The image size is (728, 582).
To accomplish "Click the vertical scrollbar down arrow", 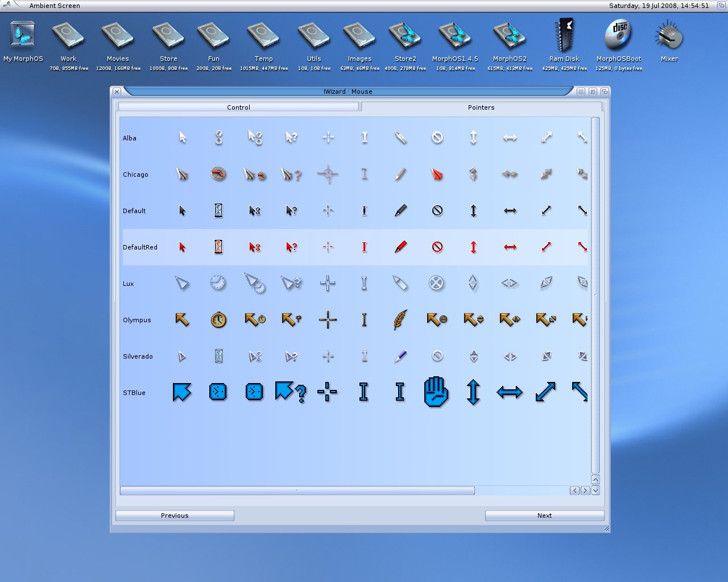I will [x=595, y=490].
